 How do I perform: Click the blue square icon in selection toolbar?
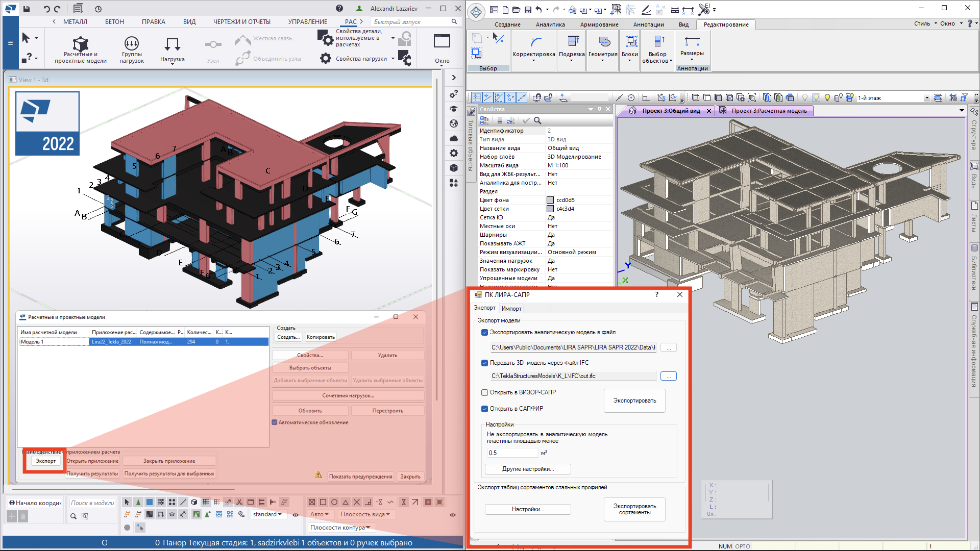(150, 502)
